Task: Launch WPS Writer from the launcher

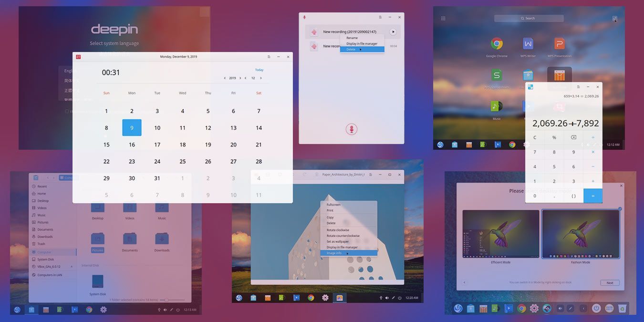Action: click(x=528, y=44)
